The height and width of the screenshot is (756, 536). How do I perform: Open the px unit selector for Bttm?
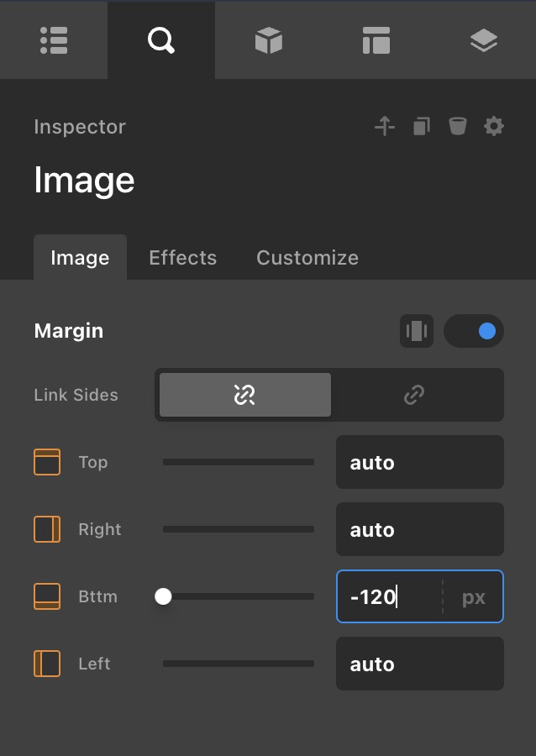[474, 597]
